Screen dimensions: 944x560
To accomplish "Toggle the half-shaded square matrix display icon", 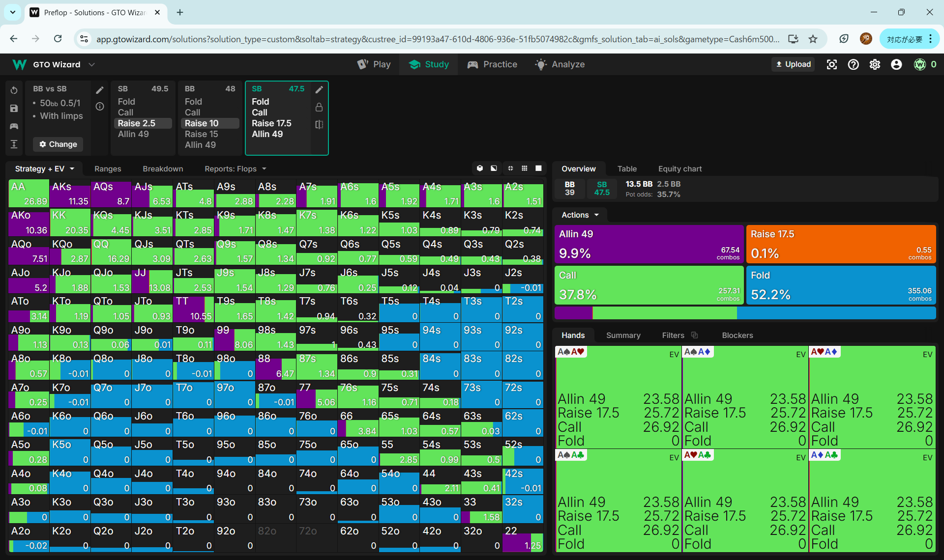I will point(494,168).
